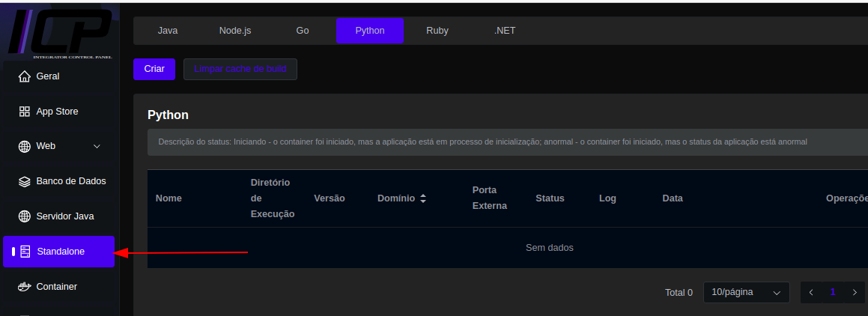The height and width of the screenshot is (316, 868).
Task: Go to previous page arrow
Action: 811,292
